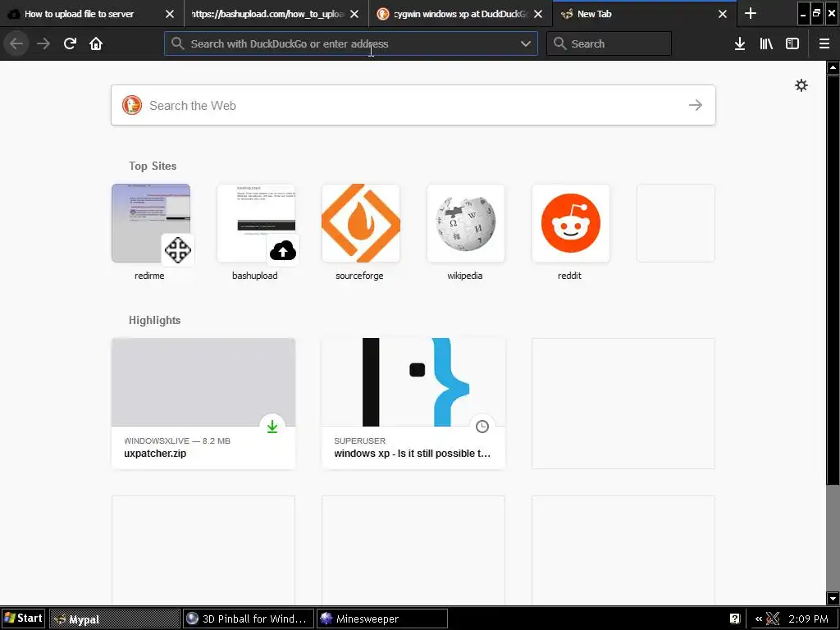Click the DuckDuckGo logo in search box
The image size is (840, 630).
coord(132,105)
